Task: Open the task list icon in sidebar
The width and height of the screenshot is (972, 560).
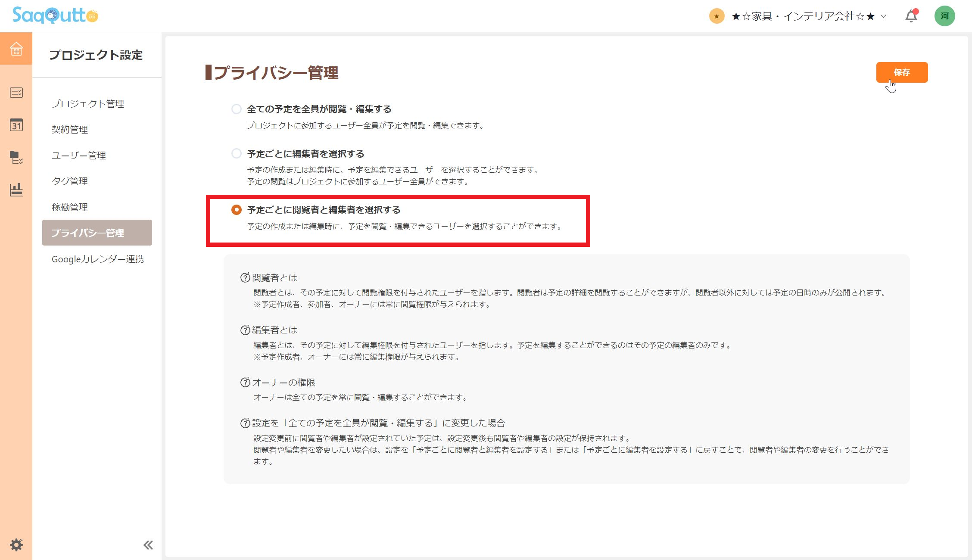Action: pos(16,93)
